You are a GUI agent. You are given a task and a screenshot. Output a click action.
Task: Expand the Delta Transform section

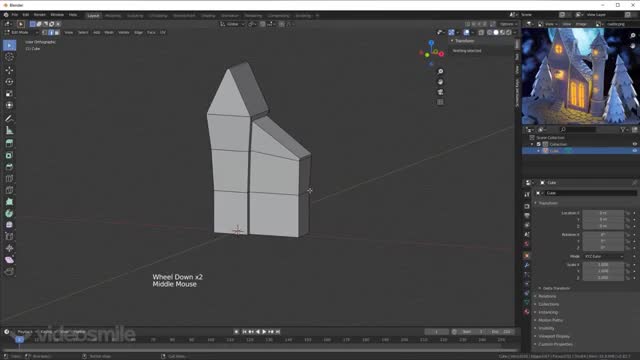pos(556,288)
